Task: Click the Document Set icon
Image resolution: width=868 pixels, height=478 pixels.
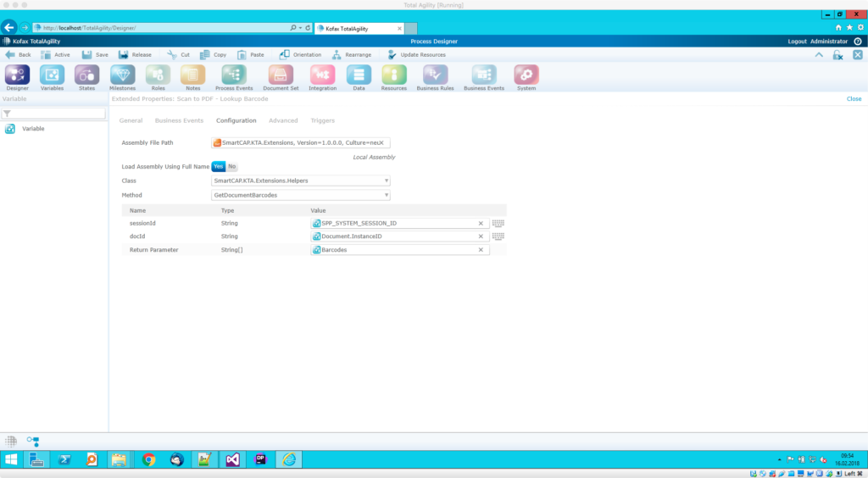Action: (x=281, y=75)
